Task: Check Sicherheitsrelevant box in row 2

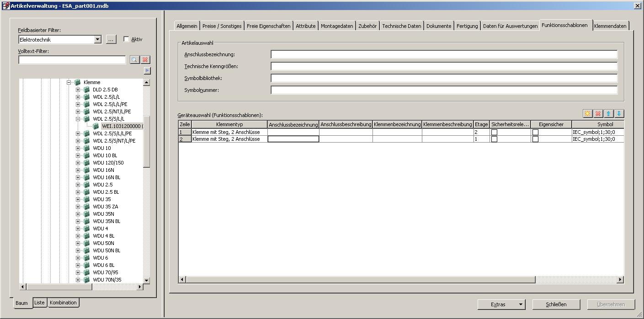Action: (x=494, y=139)
